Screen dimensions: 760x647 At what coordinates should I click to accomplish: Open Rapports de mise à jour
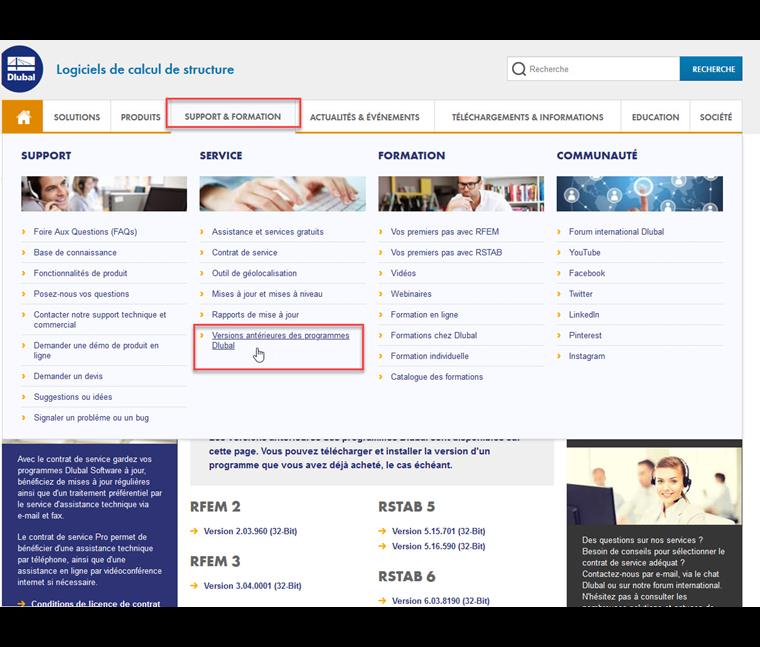255,315
